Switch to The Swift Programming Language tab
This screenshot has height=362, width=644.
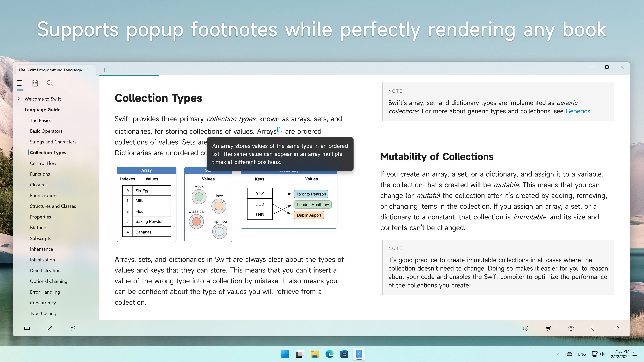coord(50,70)
